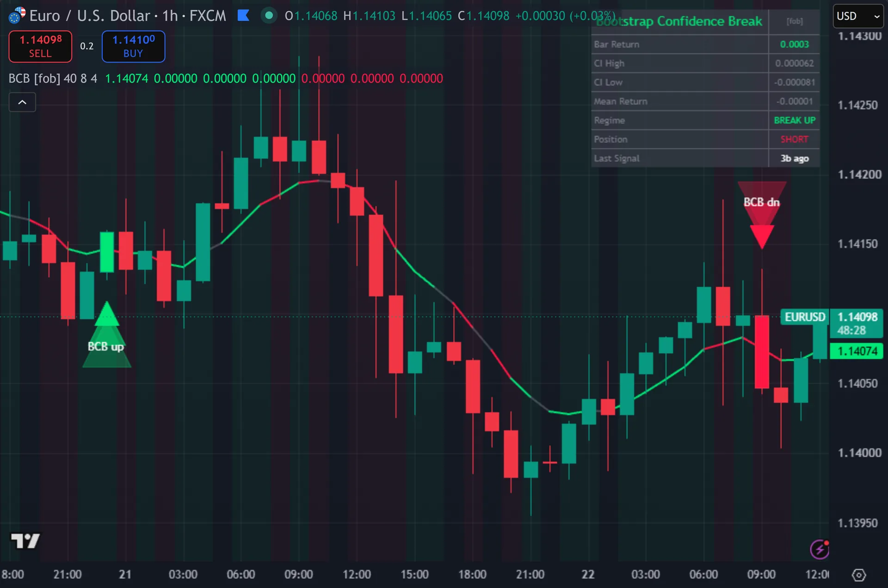Screen dimensions: 888x588
Task: Click the Regime row label
Action: [x=609, y=120]
